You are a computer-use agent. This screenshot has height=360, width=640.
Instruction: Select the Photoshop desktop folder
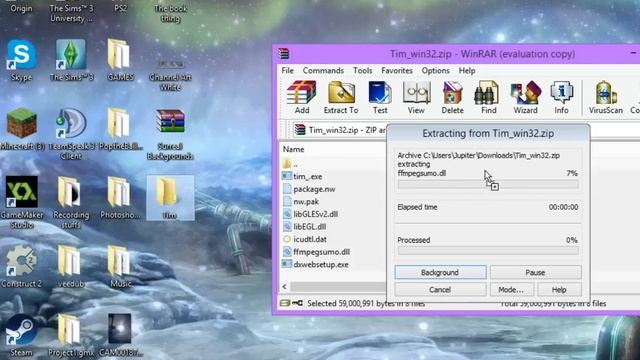coord(120,198)
